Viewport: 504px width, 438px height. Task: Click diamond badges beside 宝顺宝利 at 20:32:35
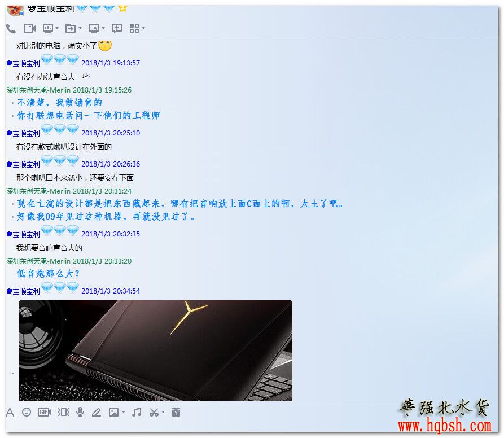tap(60, 231)
